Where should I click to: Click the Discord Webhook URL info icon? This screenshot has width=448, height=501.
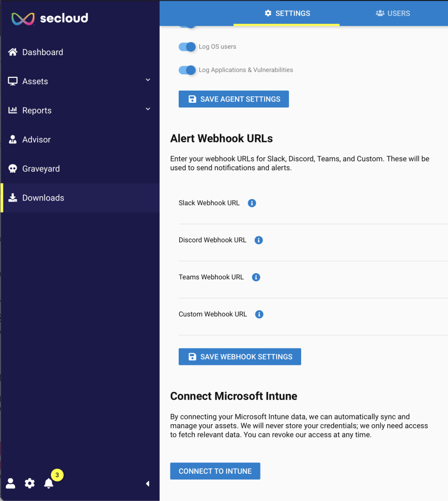(259, 240)
